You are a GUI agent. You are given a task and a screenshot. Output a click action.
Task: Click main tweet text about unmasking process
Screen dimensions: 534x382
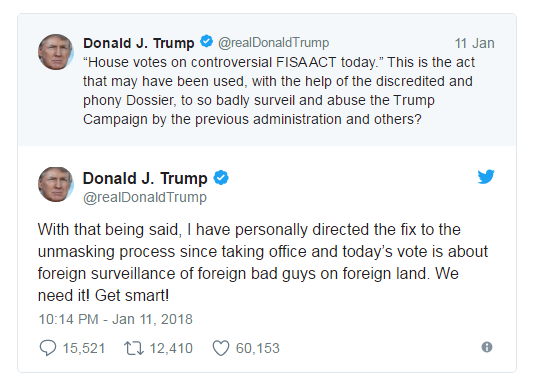[263, 262]
